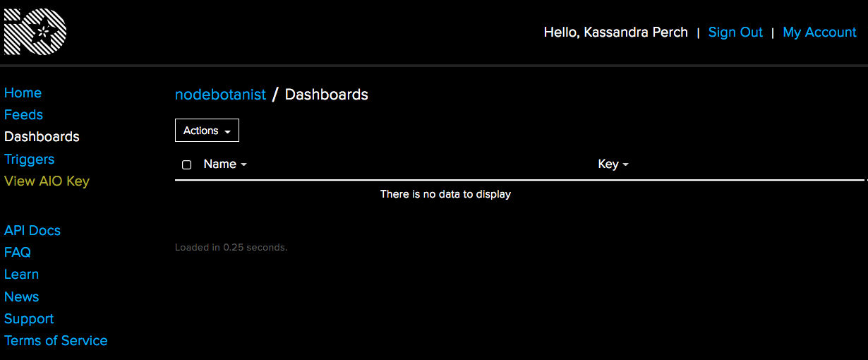Open Terms of Service link
Screen dimensions: 868x360
[56, 341]
